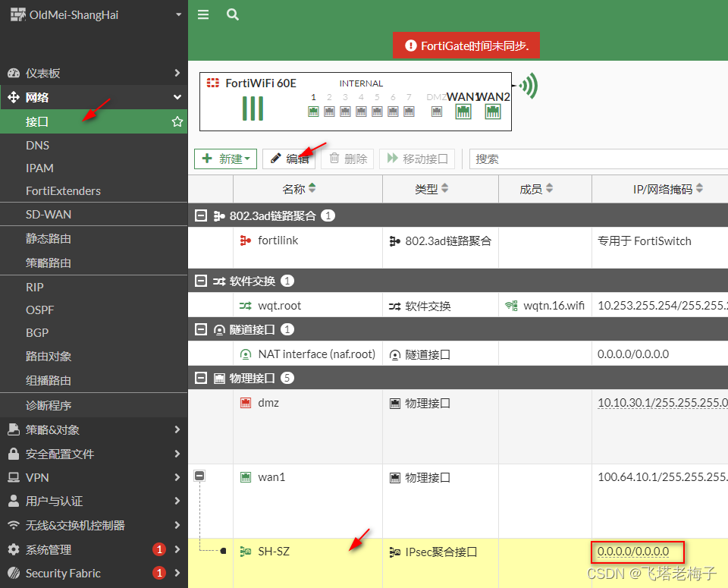Select the dmz interface row
The image size is (728, 588).
[x=458, y=426]
